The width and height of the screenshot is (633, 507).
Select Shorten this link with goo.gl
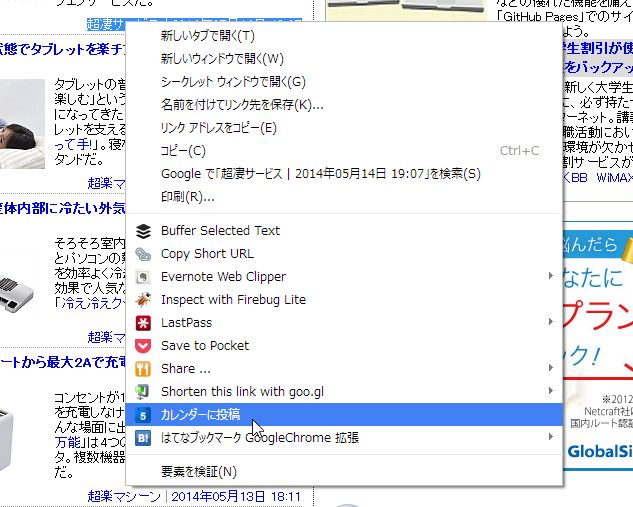[344, 392]
